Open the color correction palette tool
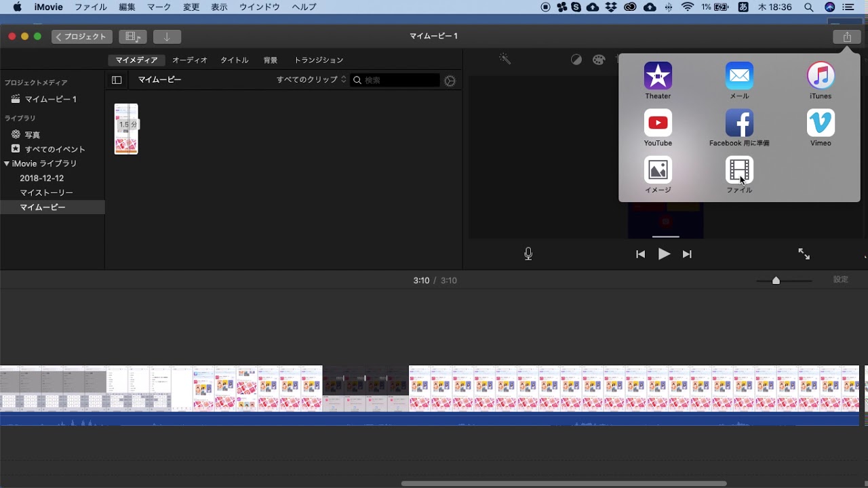 [x=598, y=60]
